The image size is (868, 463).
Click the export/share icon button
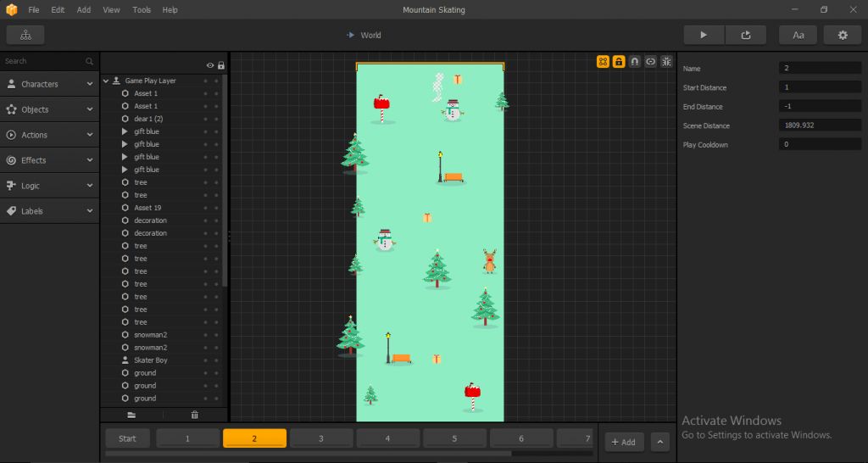pos(746,35)
